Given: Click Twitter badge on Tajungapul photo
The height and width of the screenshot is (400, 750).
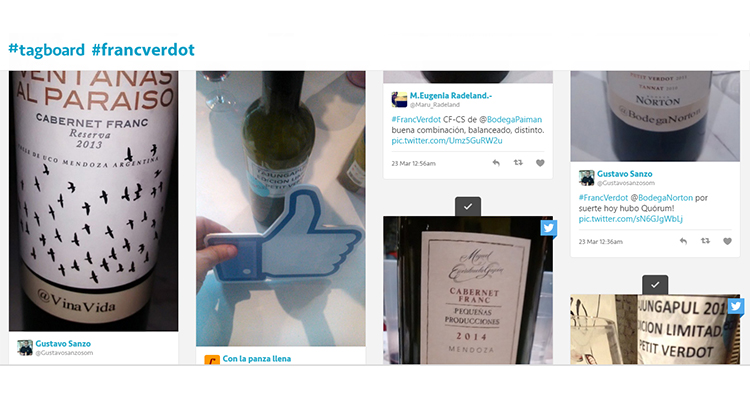Looking at the screenshot, I should pyautogui.click(x=736, y=306).
